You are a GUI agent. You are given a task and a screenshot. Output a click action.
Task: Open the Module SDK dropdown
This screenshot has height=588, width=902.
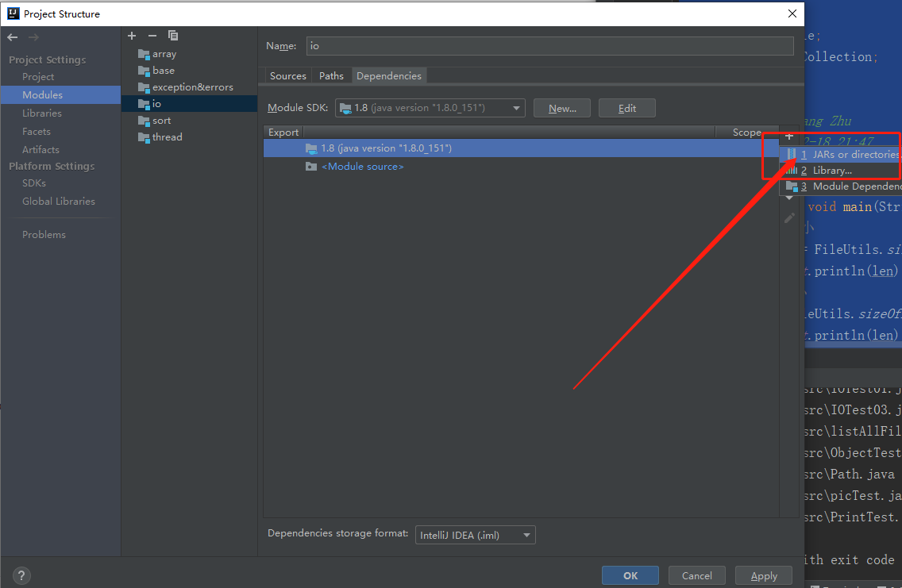517,108
